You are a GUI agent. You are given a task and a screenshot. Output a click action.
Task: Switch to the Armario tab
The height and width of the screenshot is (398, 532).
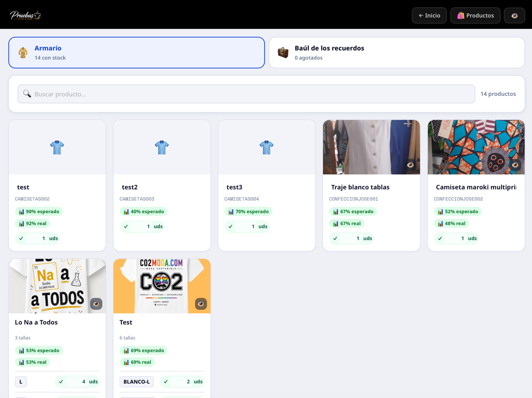click(137, 53)
